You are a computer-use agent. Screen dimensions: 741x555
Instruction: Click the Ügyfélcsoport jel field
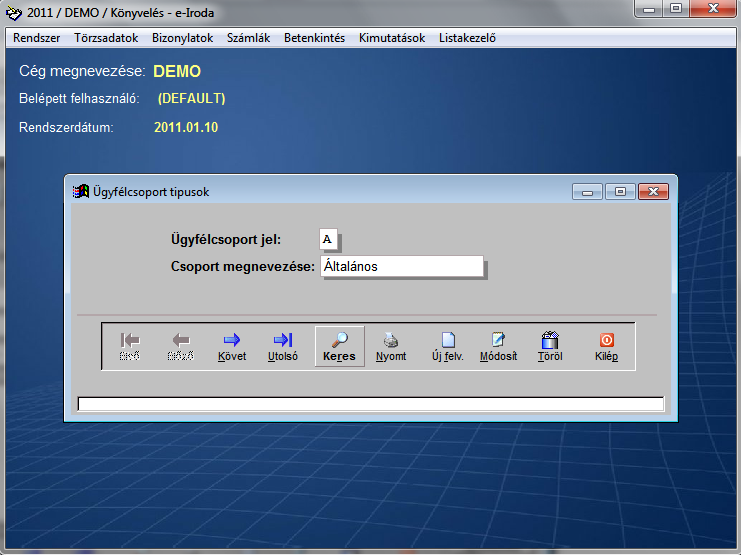pyautogui.click(x=329, y=240)
